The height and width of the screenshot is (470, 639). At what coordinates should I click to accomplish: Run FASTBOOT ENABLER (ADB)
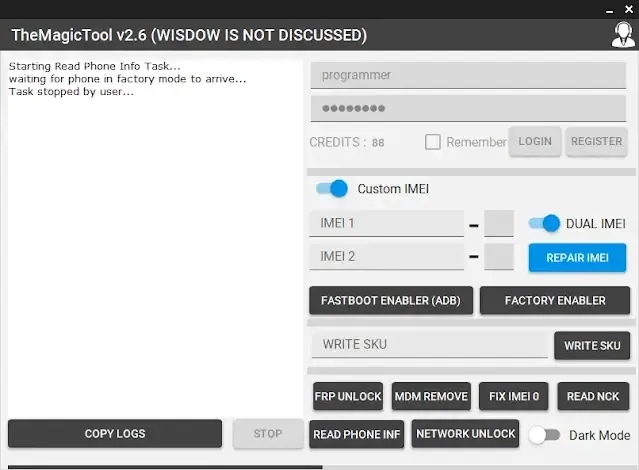(391, 300)
